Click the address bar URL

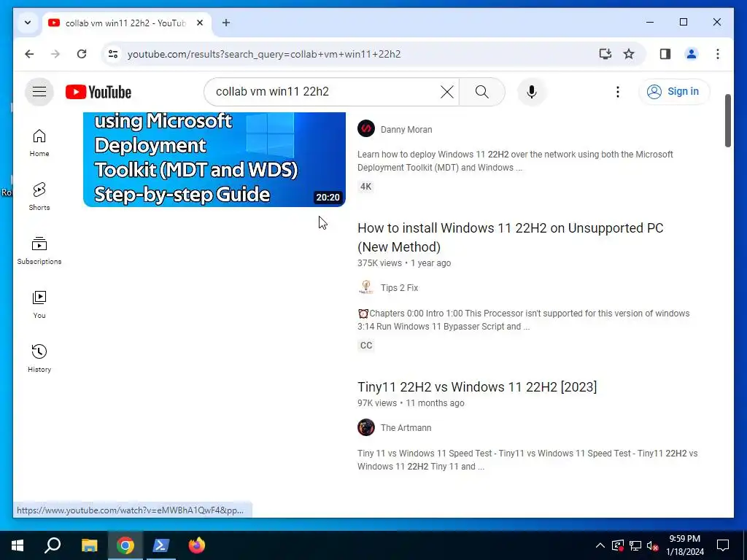(264, 54)
